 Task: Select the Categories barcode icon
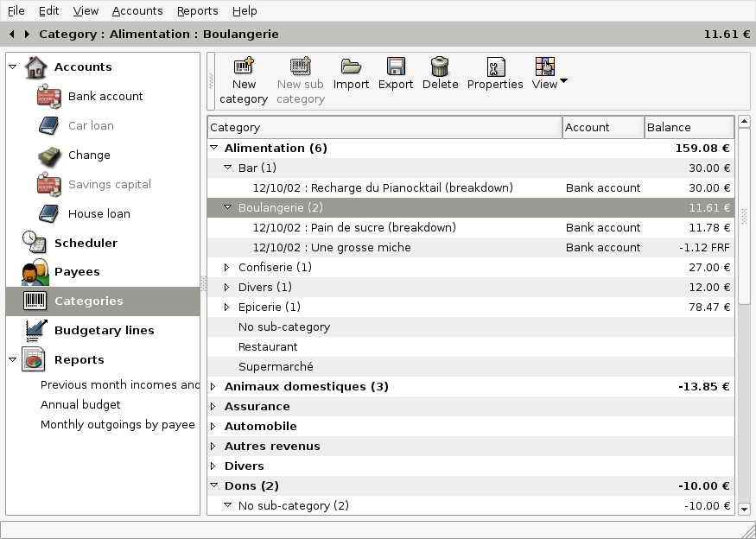(35, 301)
